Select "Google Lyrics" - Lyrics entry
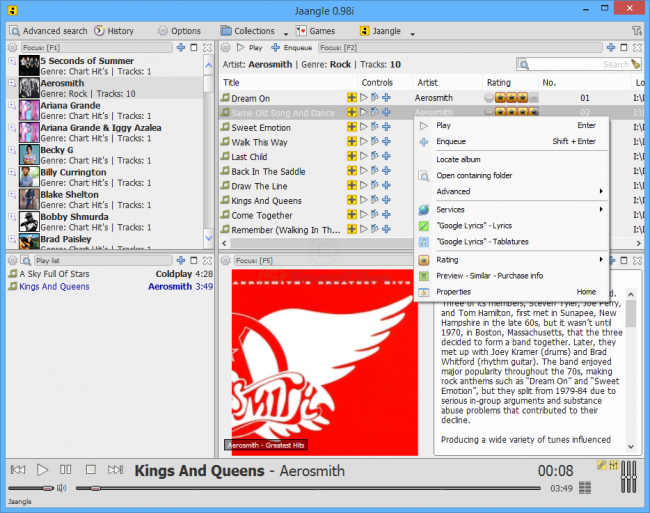This screenshot has width=650, height=513. pyautogui.click(x=512, y=226)
